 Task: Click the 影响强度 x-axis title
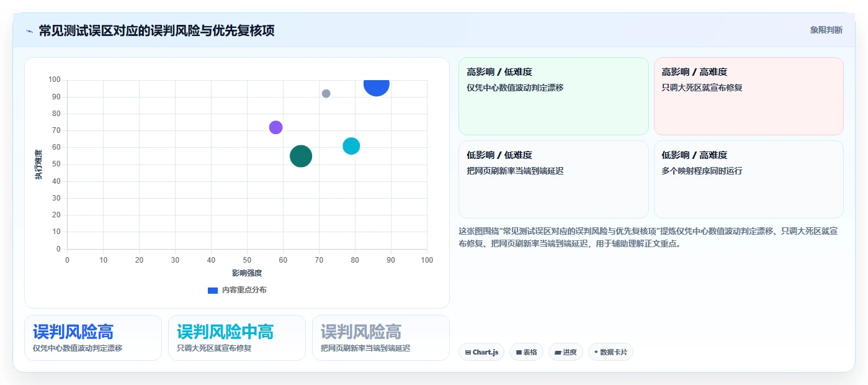pos(247,273)
